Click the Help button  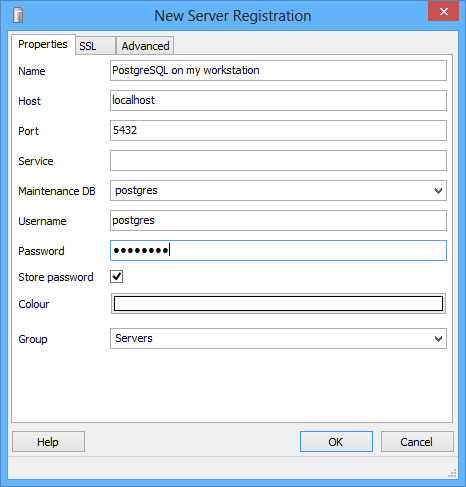[48, 442]
